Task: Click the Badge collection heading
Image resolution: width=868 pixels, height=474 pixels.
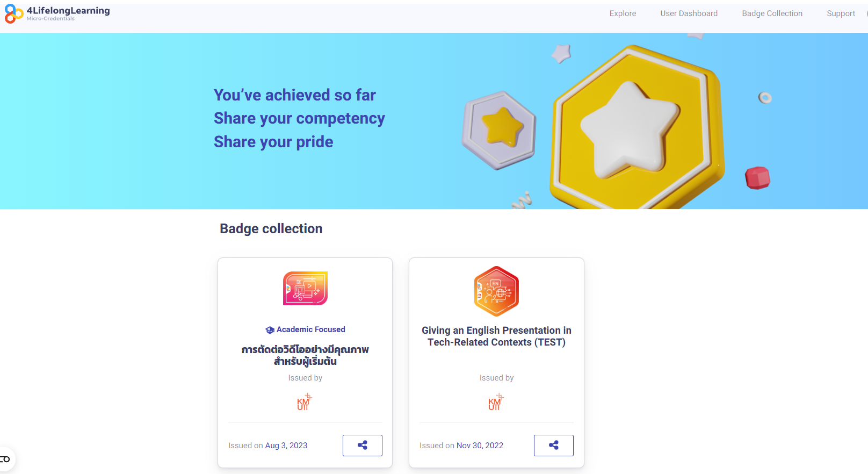Action: pyautogui.click(x=271, y=228)
